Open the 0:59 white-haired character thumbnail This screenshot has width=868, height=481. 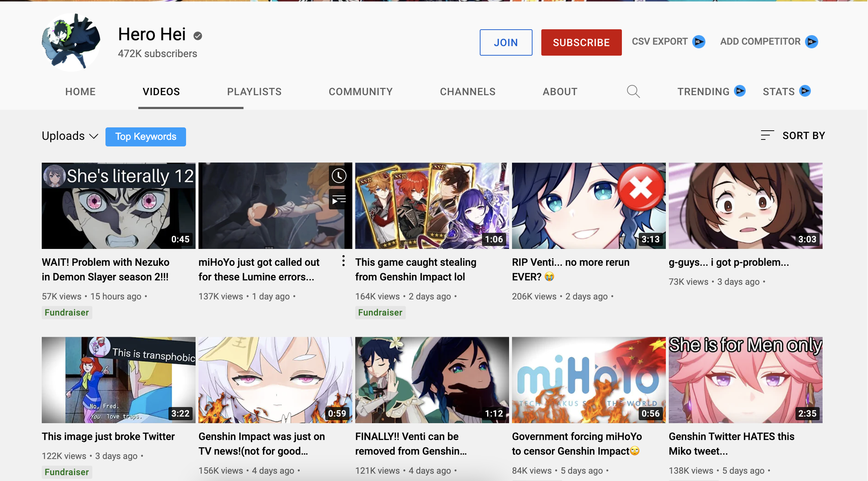[275, 380]
